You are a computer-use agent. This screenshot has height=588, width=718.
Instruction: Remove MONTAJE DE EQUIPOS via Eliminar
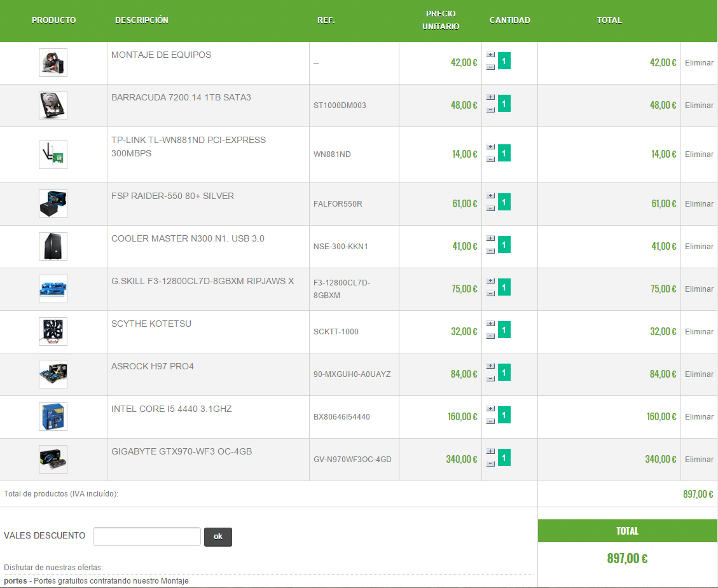coord(699,63)
